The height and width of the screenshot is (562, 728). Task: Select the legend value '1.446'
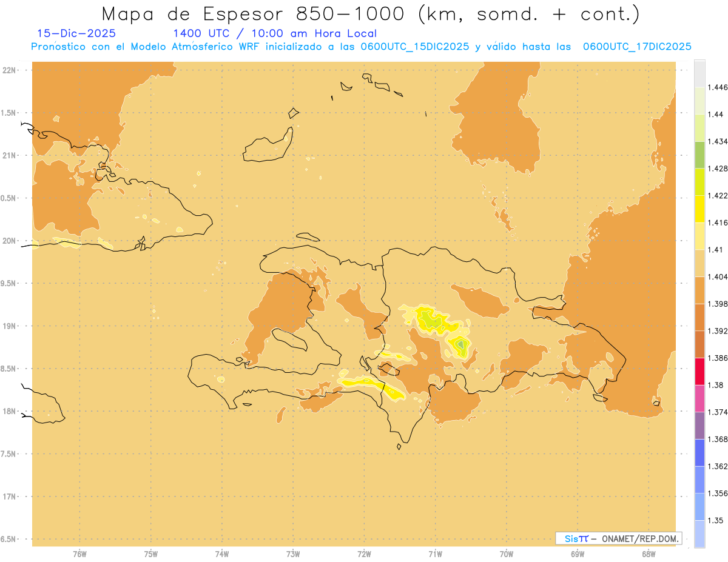tap(718, 87)
